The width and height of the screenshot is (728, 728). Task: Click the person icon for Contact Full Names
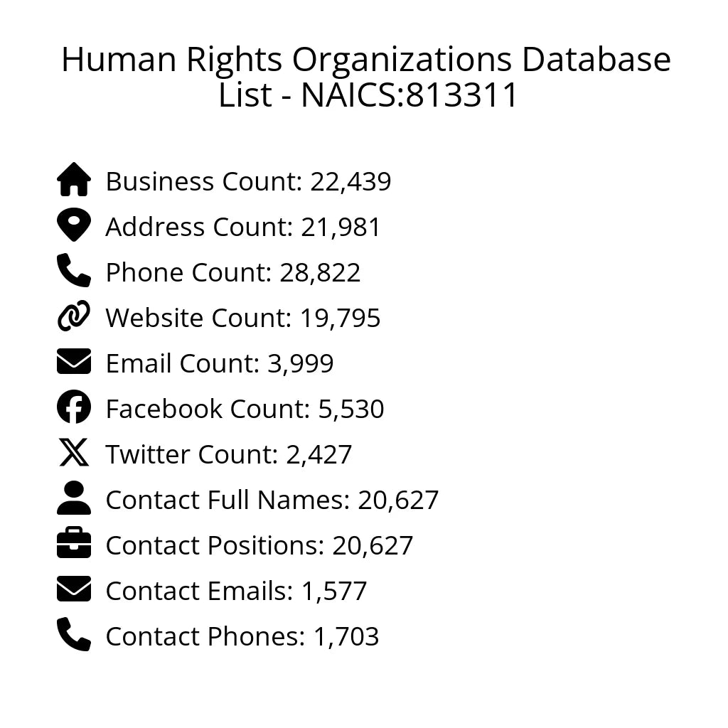coord(74,498)
